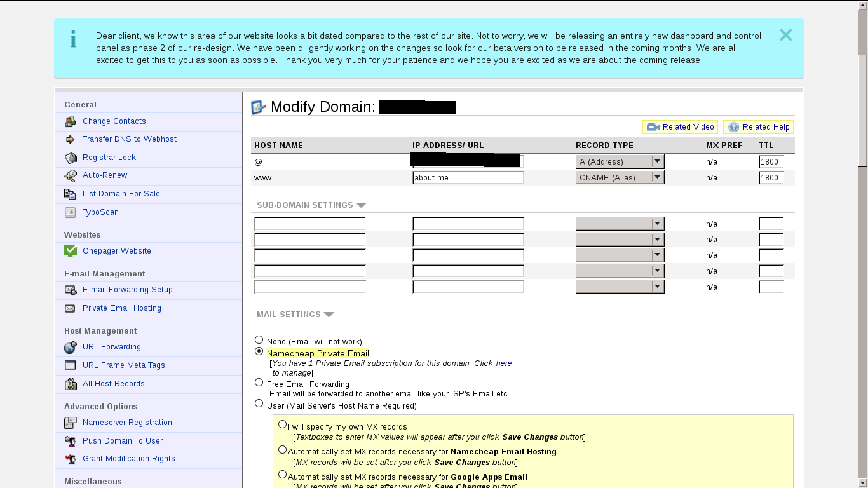Click the 'here' link to manage email
This screenshot has width=868, height=488.
pyautogui.click(x=503, y=363)
